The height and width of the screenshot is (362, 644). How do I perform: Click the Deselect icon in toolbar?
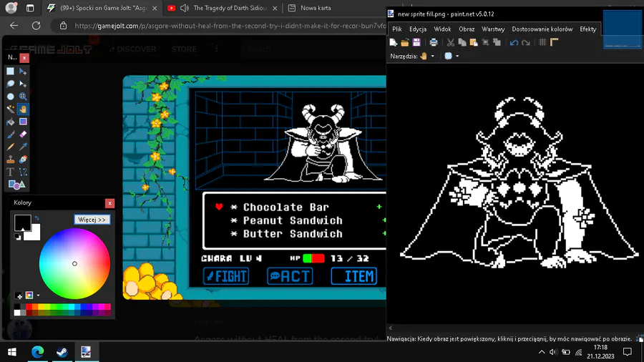pyautogui.click(x=497, y=42)
